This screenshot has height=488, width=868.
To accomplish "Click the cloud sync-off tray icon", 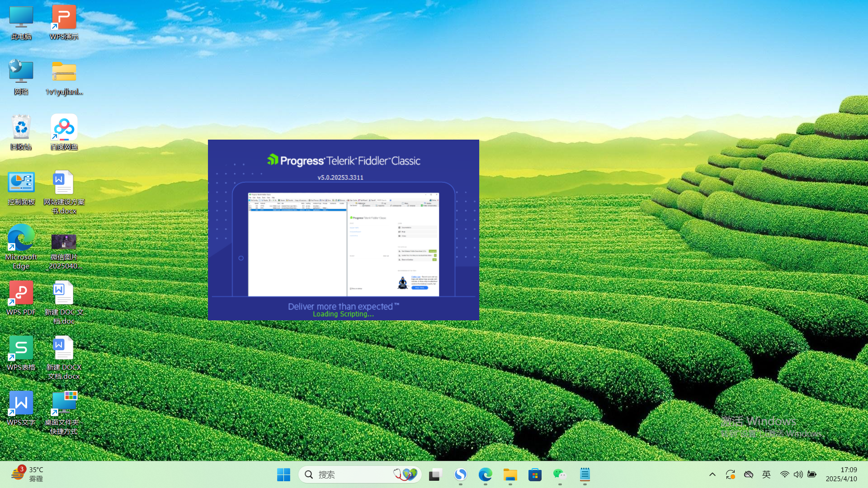I will click(x=749, y=474).
